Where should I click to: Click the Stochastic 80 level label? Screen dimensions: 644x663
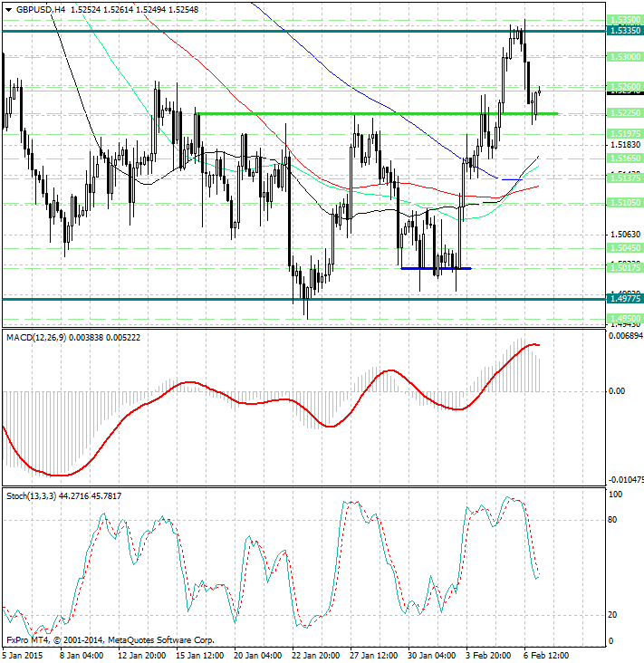[612, 520]
